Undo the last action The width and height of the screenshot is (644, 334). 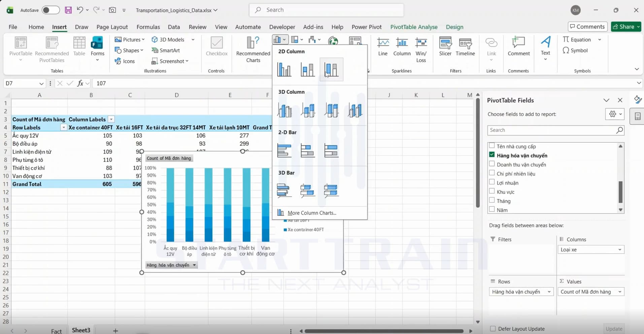80,10
